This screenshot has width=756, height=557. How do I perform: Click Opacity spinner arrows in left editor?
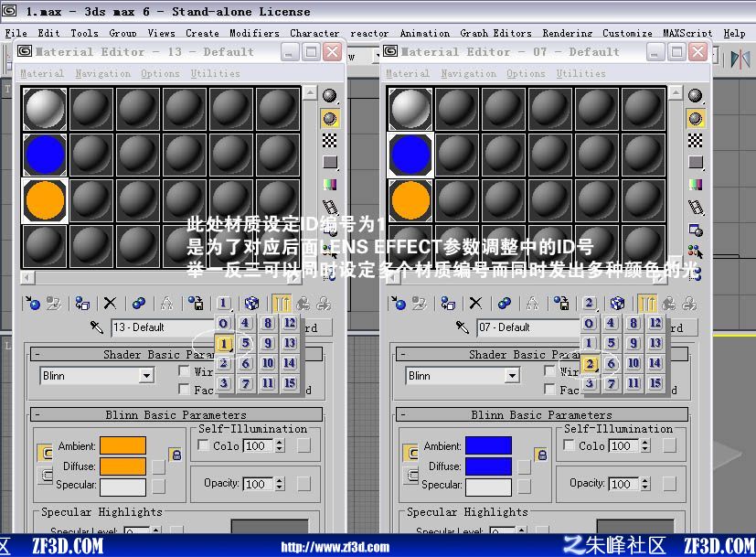[x=280, y=484]
